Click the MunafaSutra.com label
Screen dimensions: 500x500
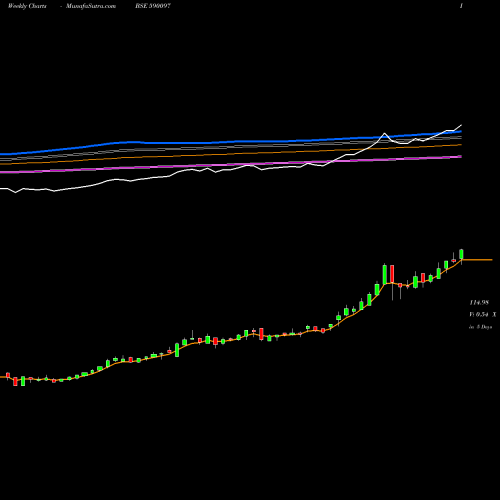click(91, 6)
